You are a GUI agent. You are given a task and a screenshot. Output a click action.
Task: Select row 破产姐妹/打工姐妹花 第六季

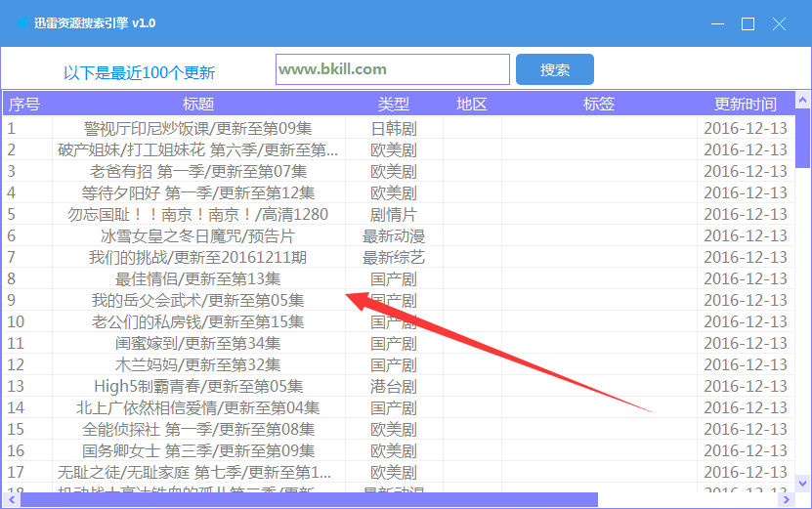click(x=399, y=150)
